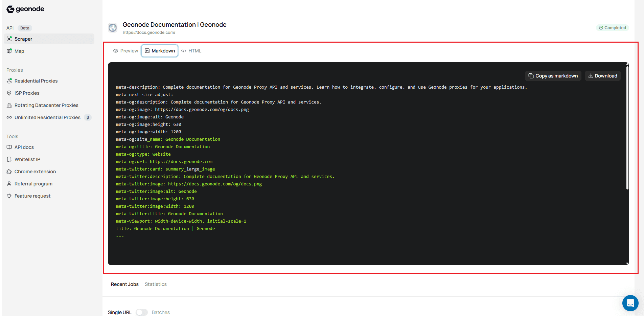644x316 pixels.
Task: Open the chat support bubble
Action: (x=630, y=303)
